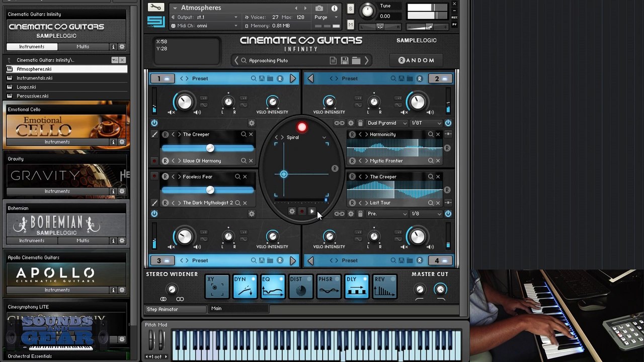This screenshot has height=362, width=644.
Task: Click XY pad record dot button
Action: coord(302,212)
